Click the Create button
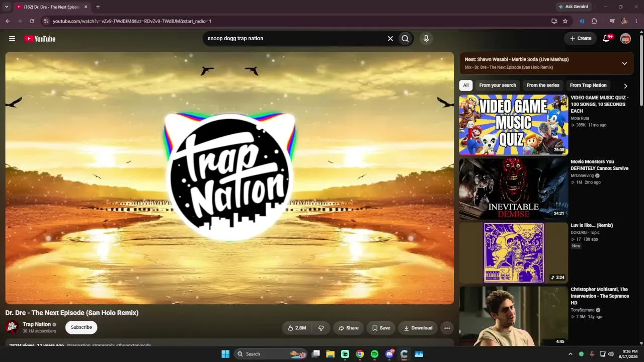This screenshot has height=362, width=644. (580, 38)
